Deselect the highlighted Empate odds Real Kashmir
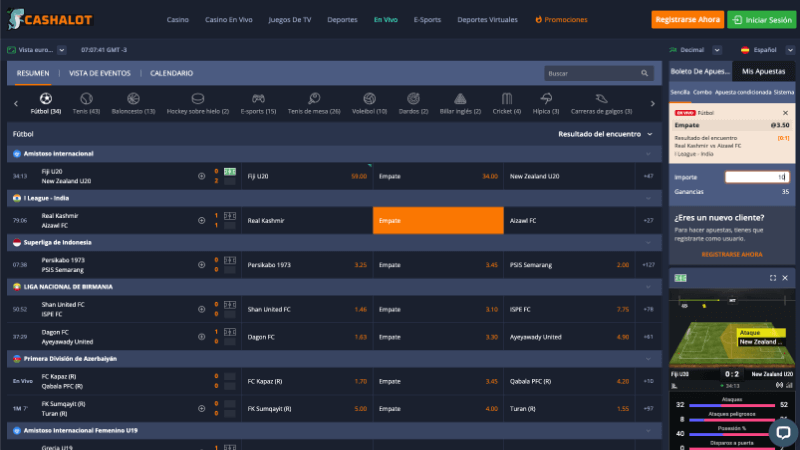The width and height of the screenshot is (800, 450). pos(438,220)
